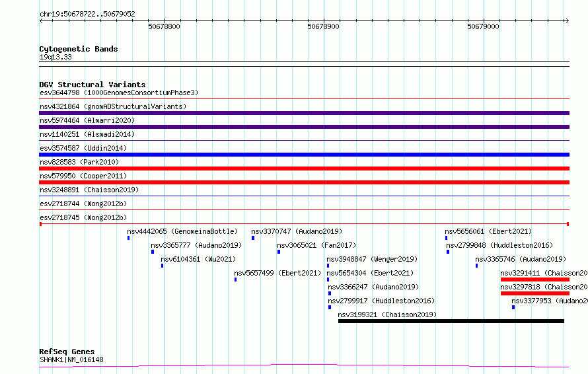Open nsv4442065 GenomeinaBottle text label
The image size is (588, 374).
point(182,231)
